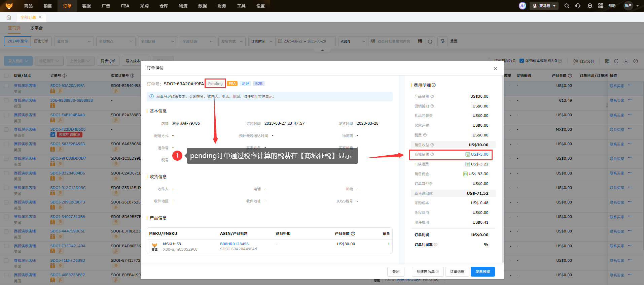Select the checkbox for order SDOI-F22DD4B500
The height and width of the screenshot is (285, 644).
6,129
